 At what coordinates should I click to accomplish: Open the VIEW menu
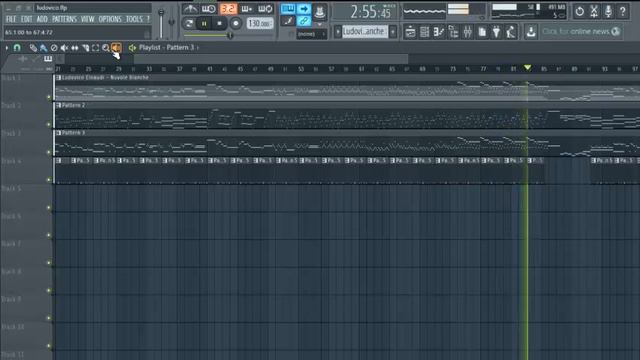[87, 19]
